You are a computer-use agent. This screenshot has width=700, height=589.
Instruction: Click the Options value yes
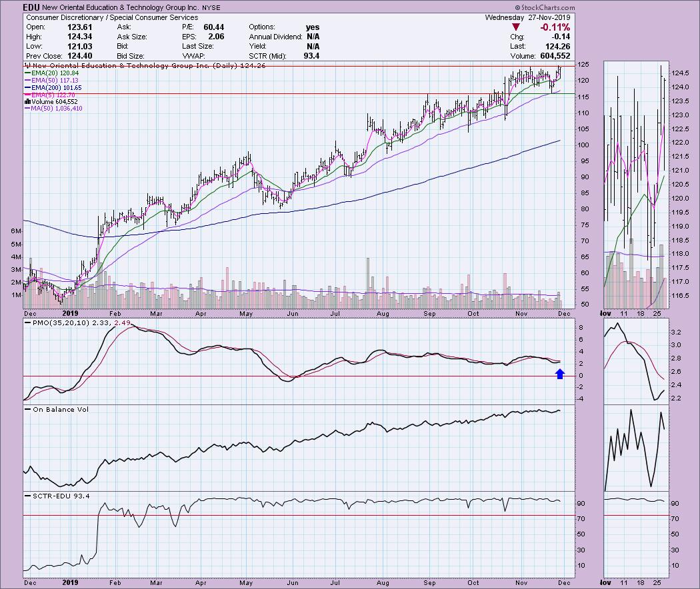click(313, 27)
